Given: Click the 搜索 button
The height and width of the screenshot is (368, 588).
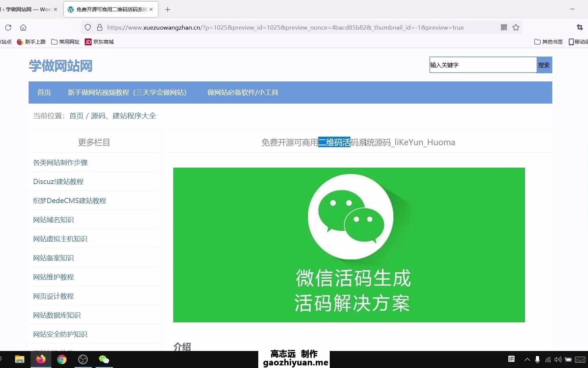Looking at the screenshot, I should pyautogui.click(x=544, y=65).
